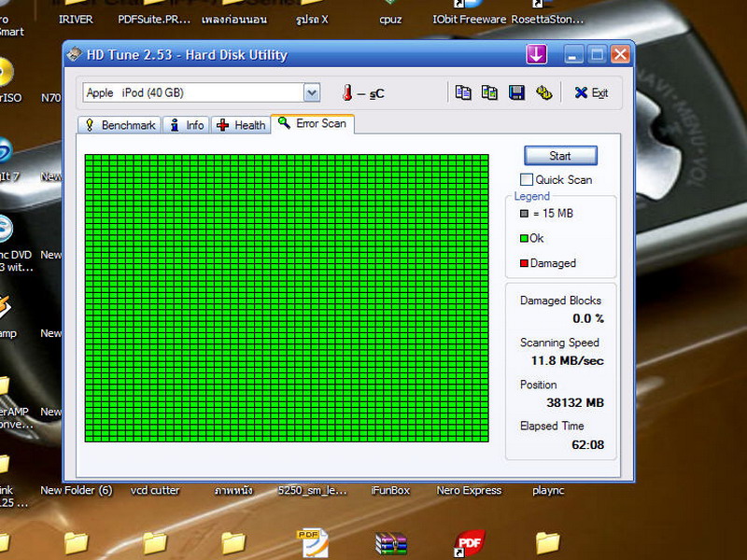
Task: Open the Info tab
Action: 187,125
